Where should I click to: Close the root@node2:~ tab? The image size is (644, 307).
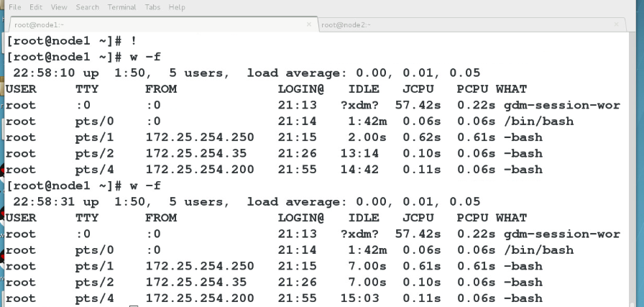pos(616,24)
